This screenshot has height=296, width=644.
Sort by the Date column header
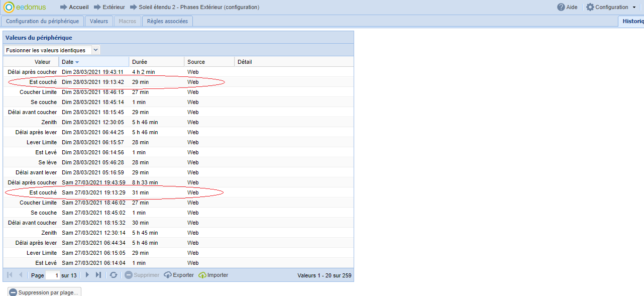(94, 62)
